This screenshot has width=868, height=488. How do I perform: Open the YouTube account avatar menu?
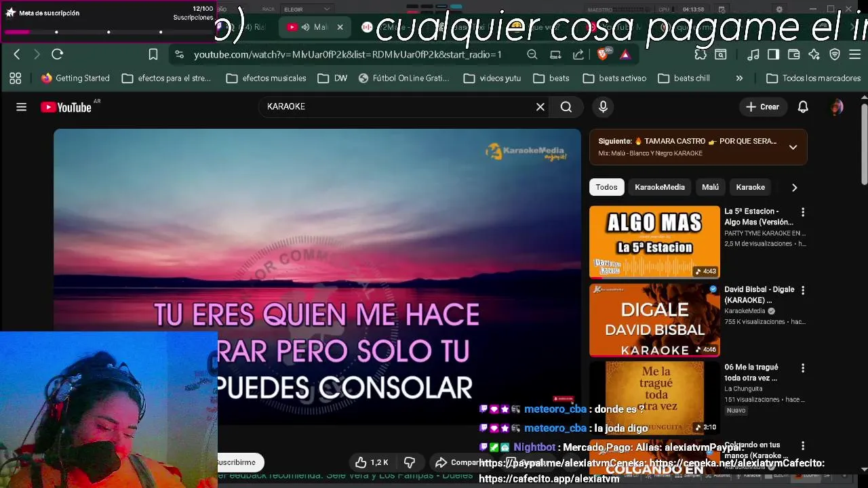point(837,106)
